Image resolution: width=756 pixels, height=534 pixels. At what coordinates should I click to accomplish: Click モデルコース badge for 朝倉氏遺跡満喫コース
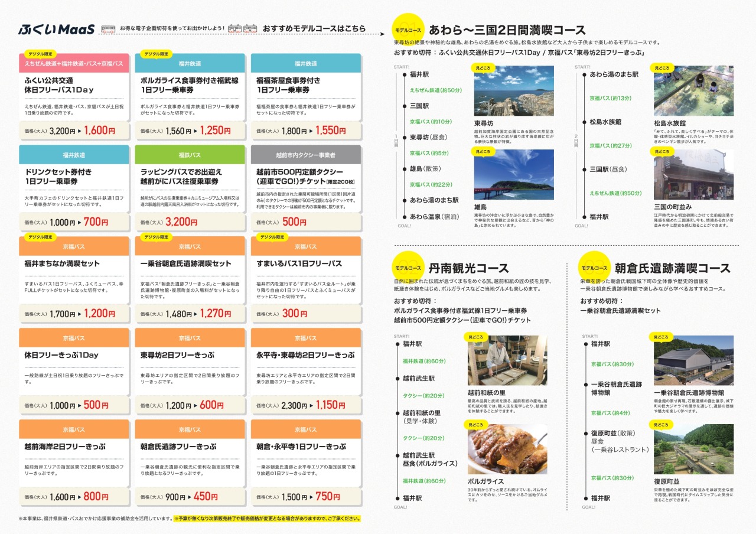(594, 268)
